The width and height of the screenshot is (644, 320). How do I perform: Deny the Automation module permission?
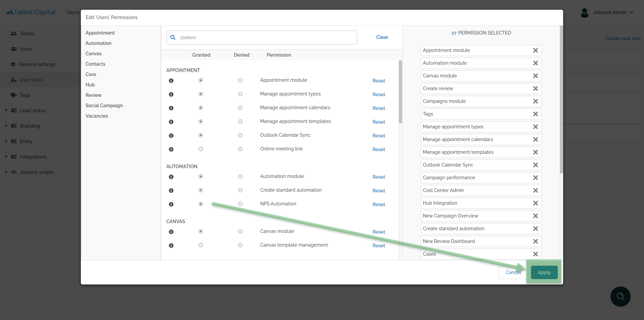[x=240, y=177]
